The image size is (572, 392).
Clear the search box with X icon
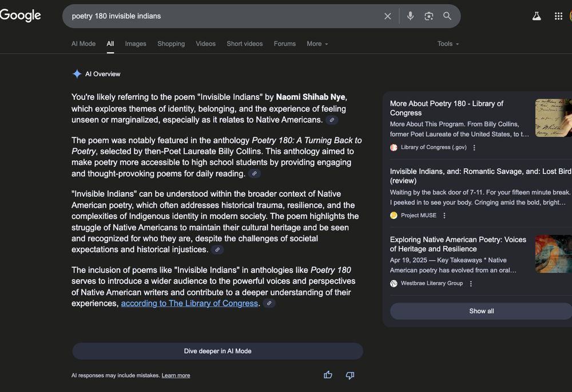(x=387, y=16)
